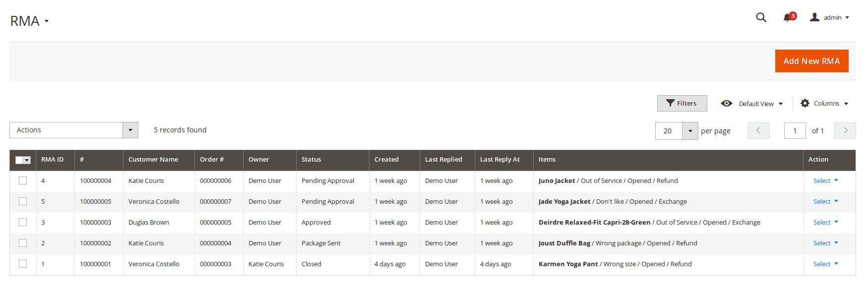Sort by Items column header
The image size is (868, 296).
[x=668, y=160]
